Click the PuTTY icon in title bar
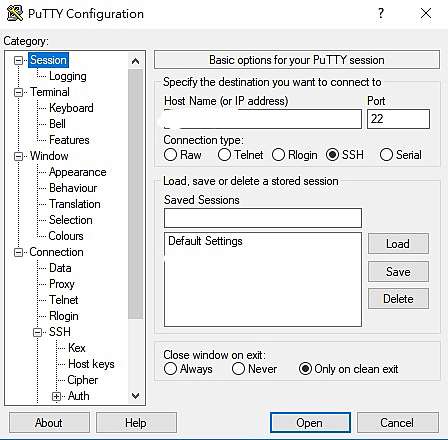448x440 pixels. click(15, 13)
